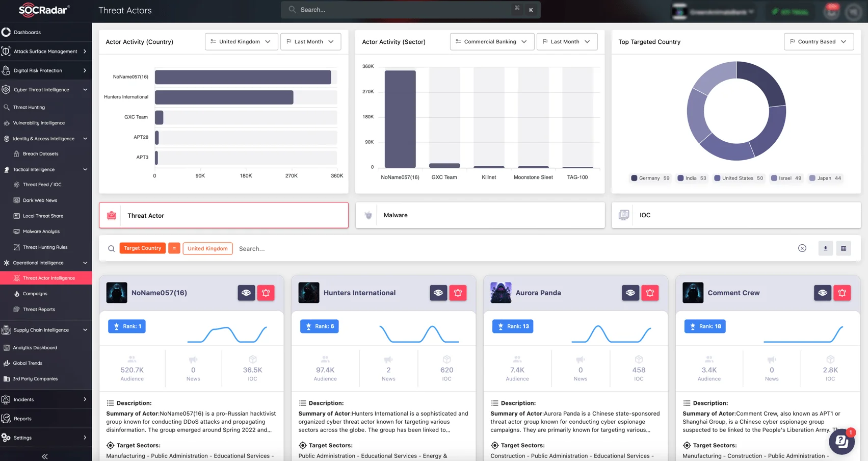Screen dimensions: 868x461
Task: Select the Threat Actor tab
Action: click(224, 215)
